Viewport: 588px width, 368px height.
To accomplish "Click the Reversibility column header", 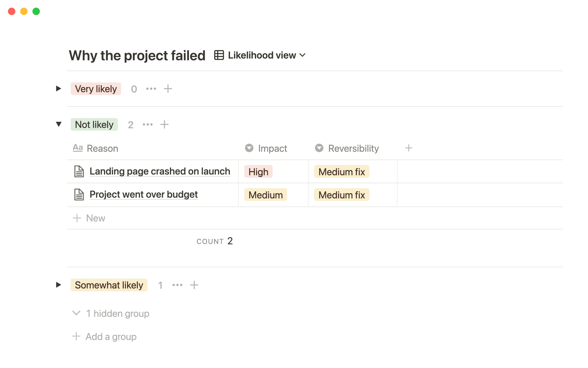I will point(353,148).
